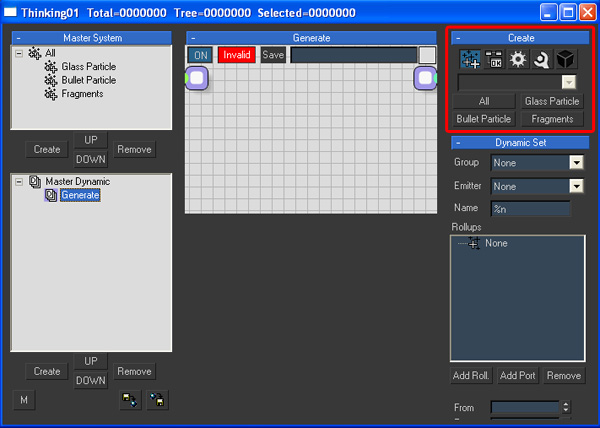Select Fragments in Master System tree
The height and width of the screenshot is (428, 600).
pos(82,94)
